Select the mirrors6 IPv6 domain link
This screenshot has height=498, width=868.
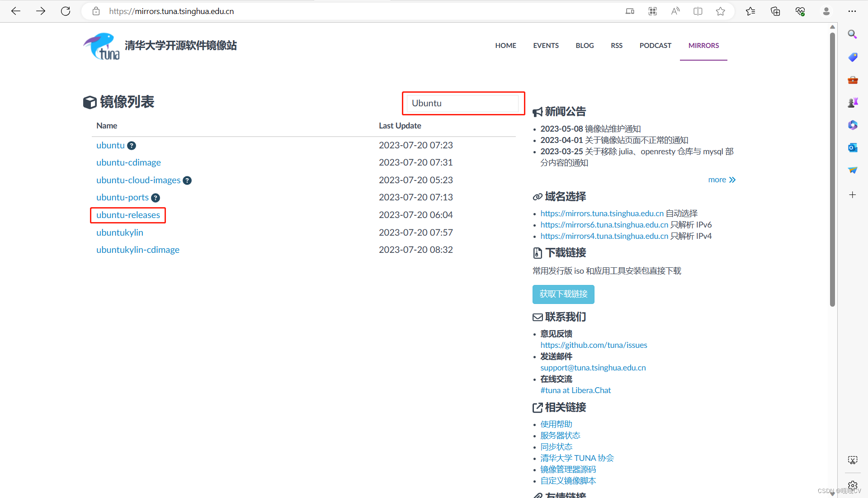point(604,225)
